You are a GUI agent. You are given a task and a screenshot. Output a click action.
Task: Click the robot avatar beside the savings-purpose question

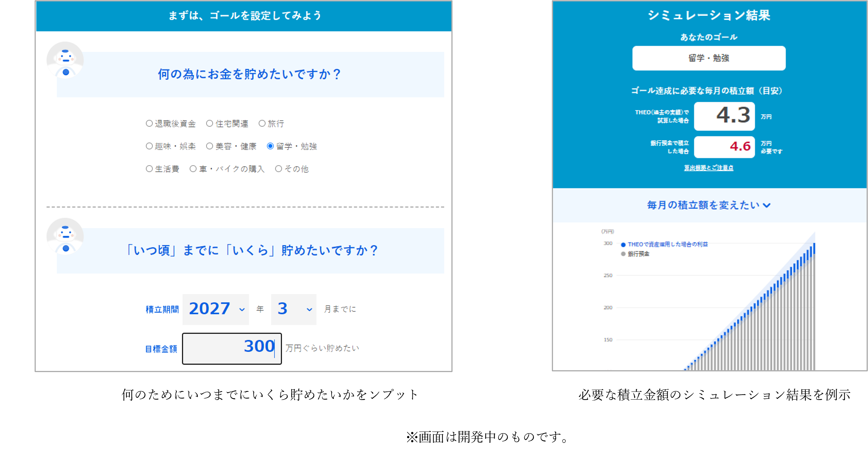pos(65,61)
